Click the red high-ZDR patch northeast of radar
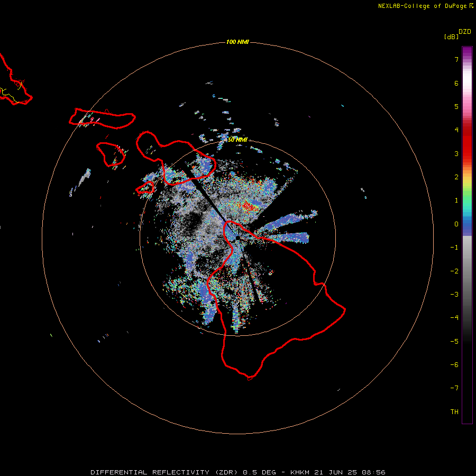This screenshot has height=476, width=476. tap(249, 206)
